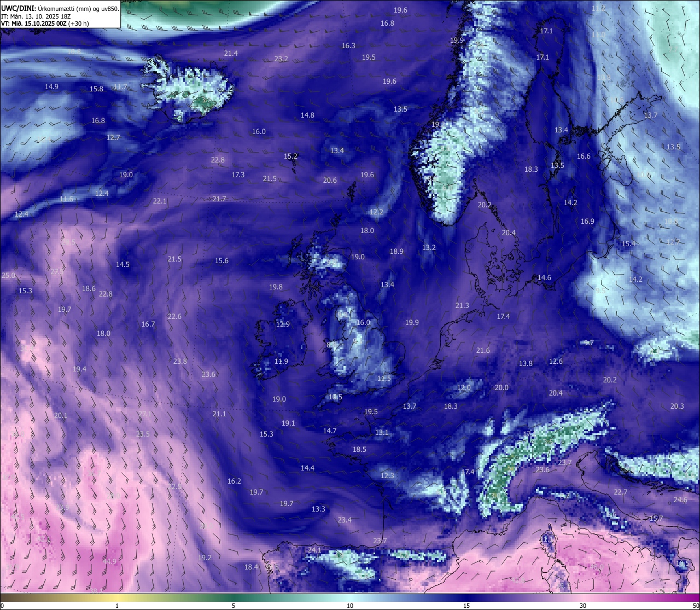The image size is (700, 610).
Task: Click the 11.6 map value
Action: pos(66,199)
